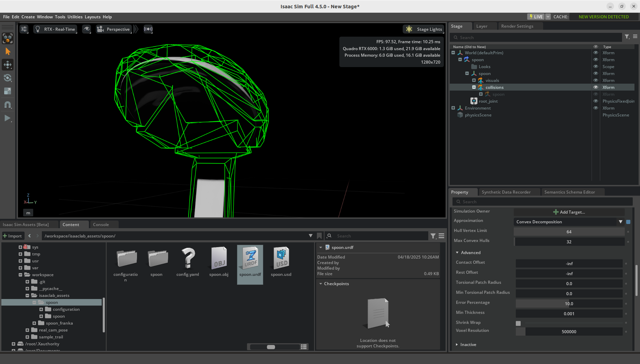The image size is (640, 364).
Task: Open viewport settings sliders icon
Action: (x=24, y=29)
